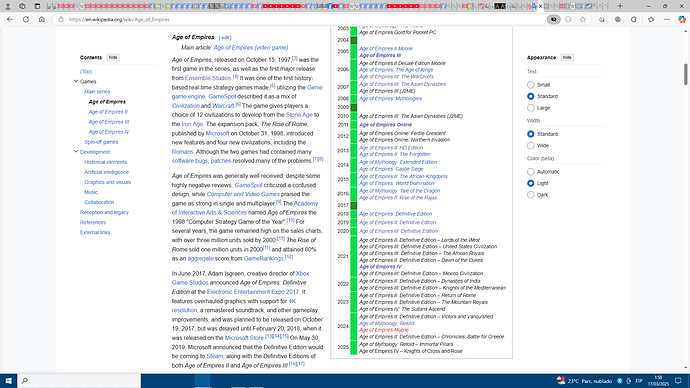
Task: Hide the Contents sidebar
Action: tap(113, 58)
